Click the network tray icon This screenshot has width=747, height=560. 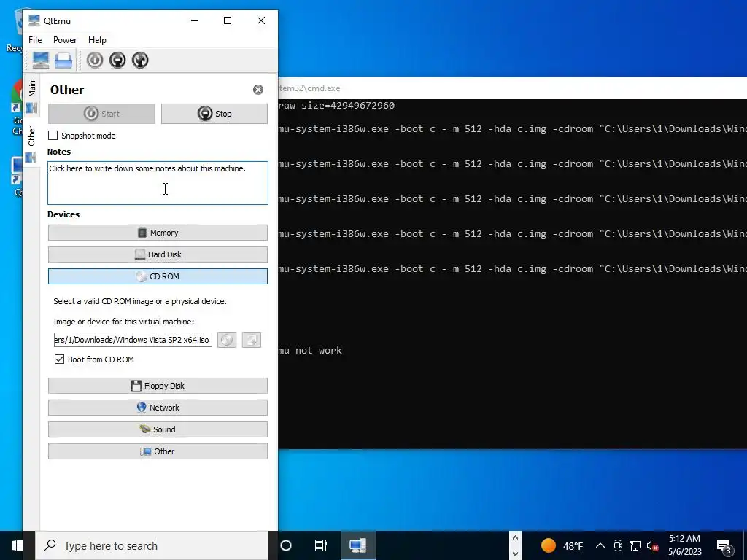point(635,545)
